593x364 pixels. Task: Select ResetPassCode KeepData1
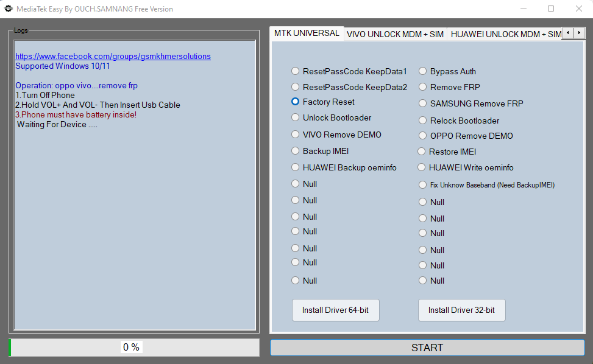[x=295, y=71]
